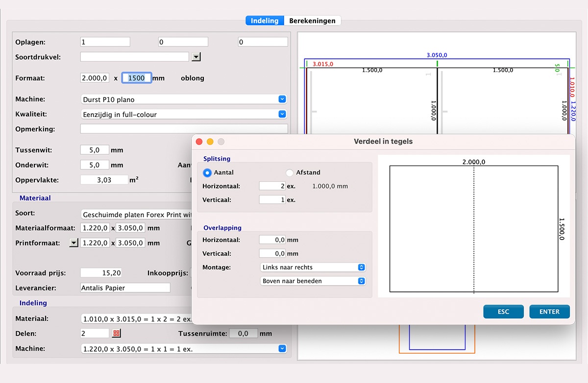Screen dimensions: 588x383
Task: Select the Afstand radio button
Action: pos(290,173)
